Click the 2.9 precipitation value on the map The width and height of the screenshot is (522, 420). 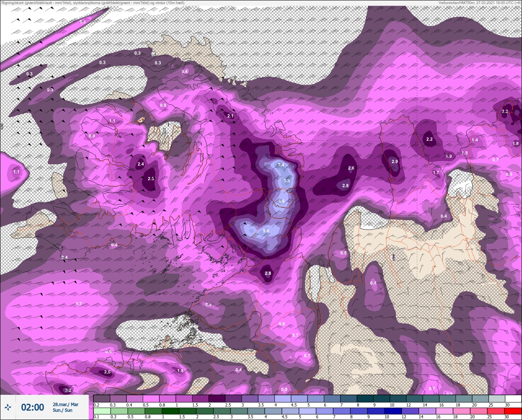pos(394,162)
